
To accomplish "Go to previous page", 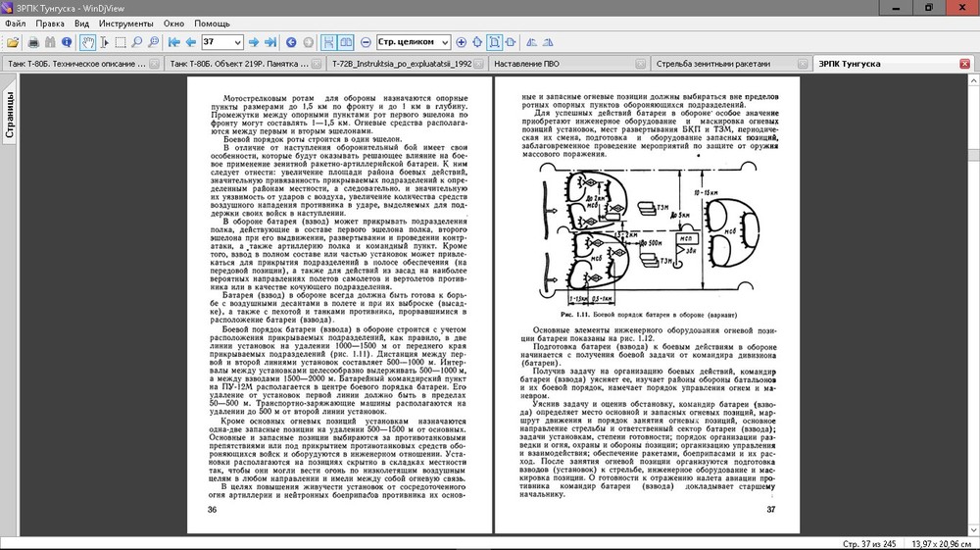I will [191, 42].
